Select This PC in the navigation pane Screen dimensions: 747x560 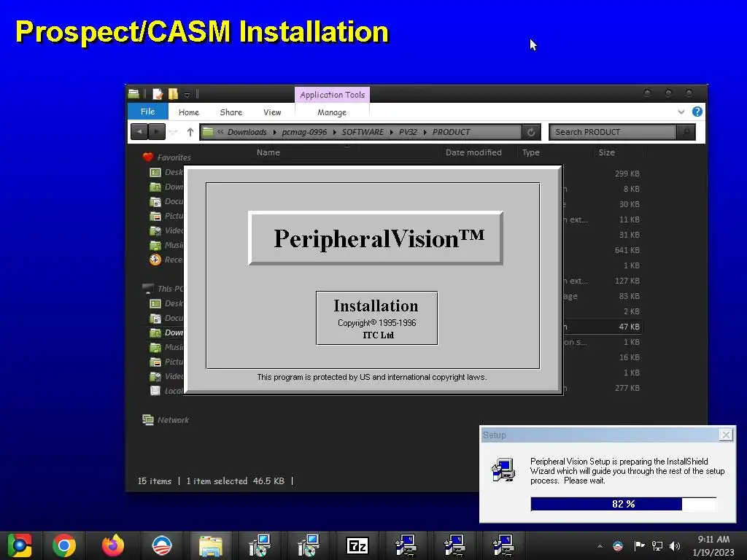(163, 289)
